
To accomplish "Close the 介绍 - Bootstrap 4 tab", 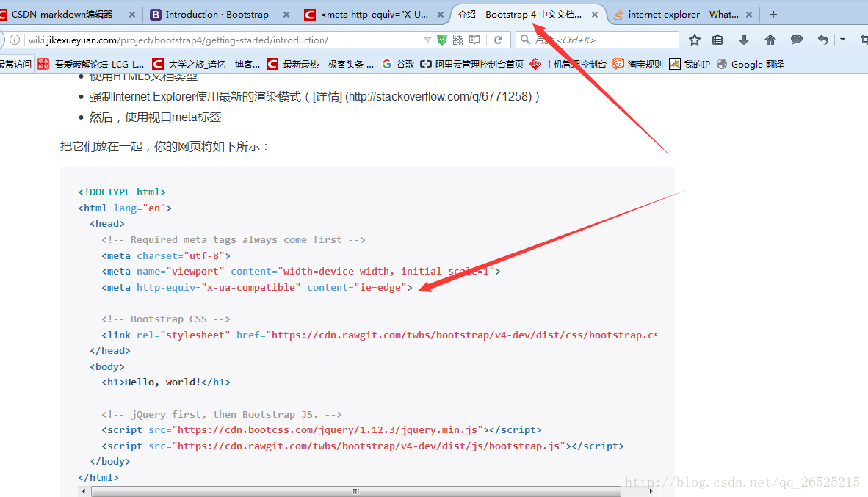I will pos(595,15).
